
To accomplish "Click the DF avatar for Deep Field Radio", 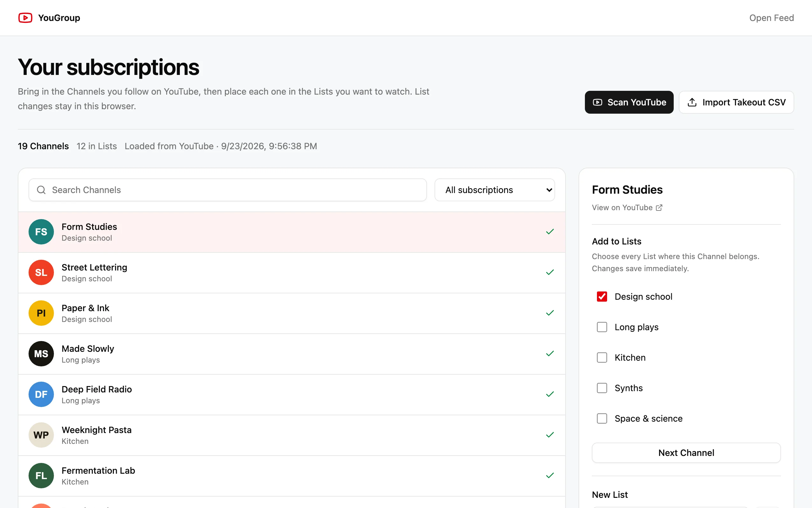I will tap(41, 394).
